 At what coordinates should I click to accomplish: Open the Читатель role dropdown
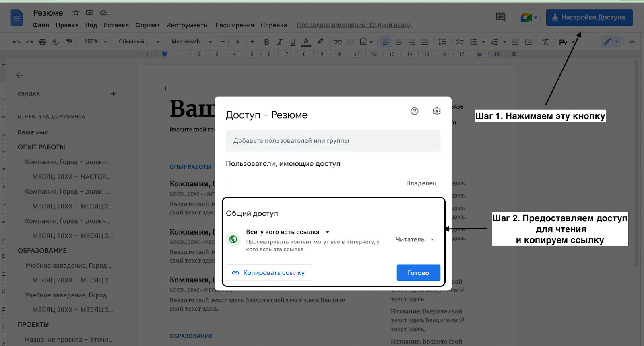click(415, 239)
